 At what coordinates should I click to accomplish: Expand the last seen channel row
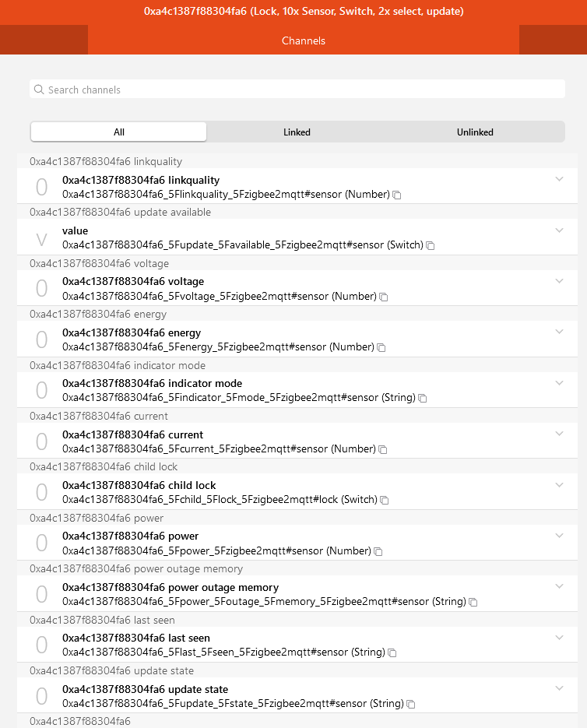[x=559, y=637]
